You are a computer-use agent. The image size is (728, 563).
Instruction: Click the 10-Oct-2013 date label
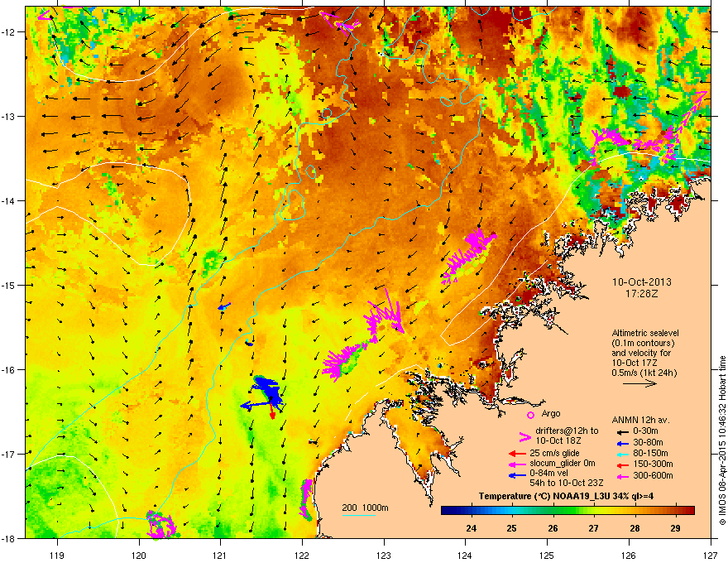pyautogui.click(x=642, y=282)
